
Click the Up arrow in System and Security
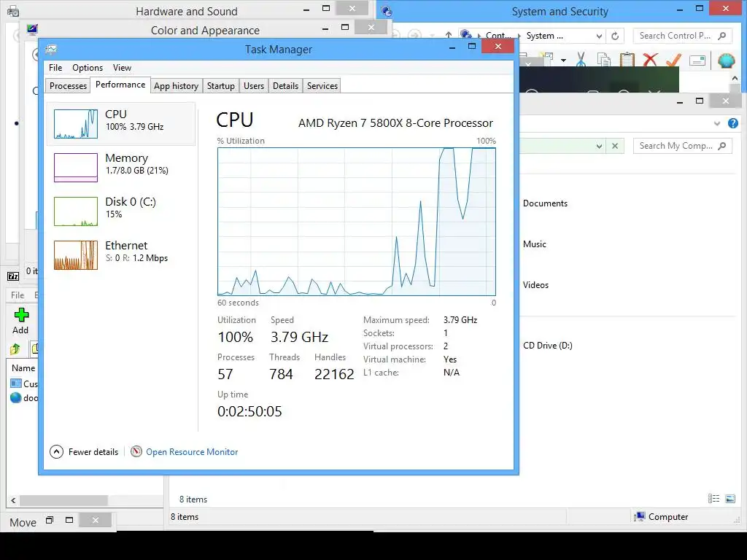click(x=449, y=35)
